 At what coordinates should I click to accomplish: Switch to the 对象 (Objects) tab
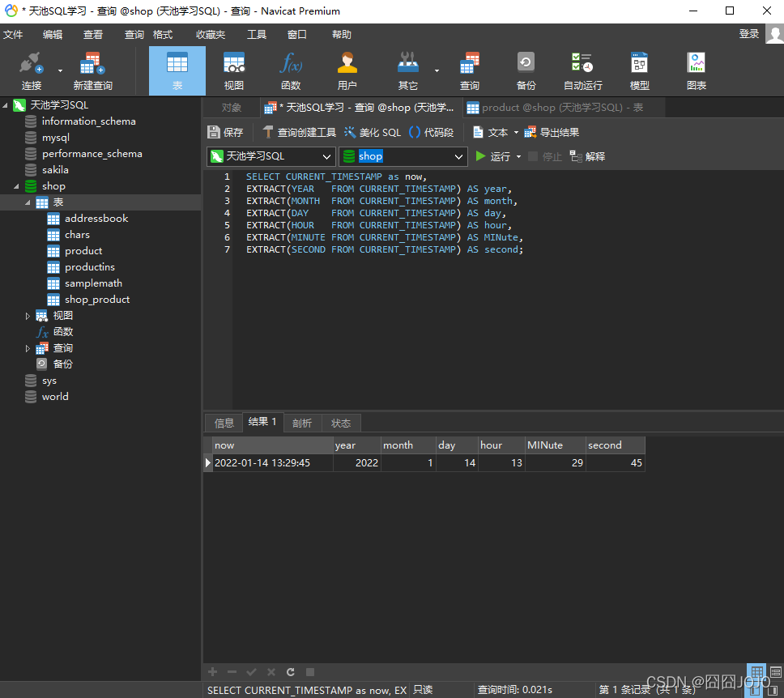(231, 108)
